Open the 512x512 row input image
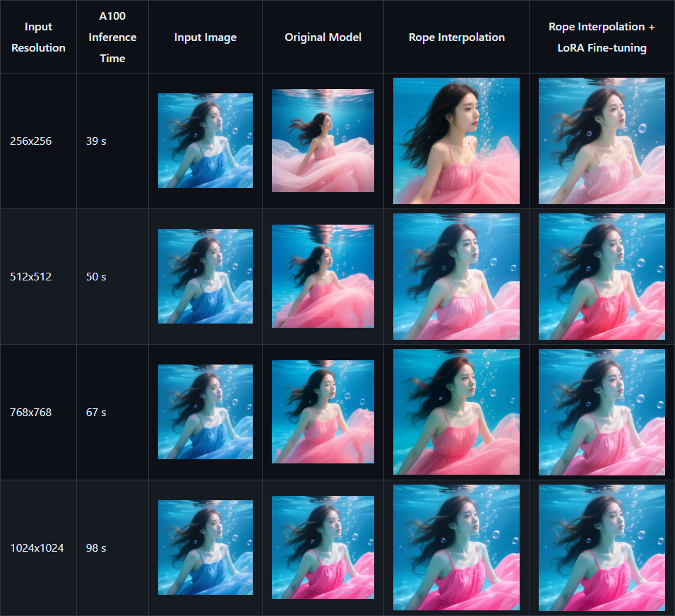The width and height of the screenshot is (675, 616). tap(205, 276)
